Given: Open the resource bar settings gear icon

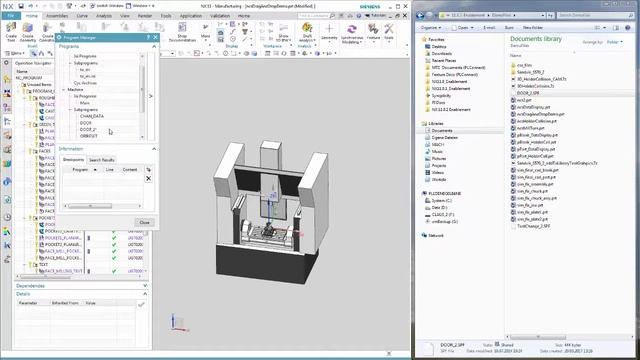Looking at the screenshot, I should (x=7, y=63).
